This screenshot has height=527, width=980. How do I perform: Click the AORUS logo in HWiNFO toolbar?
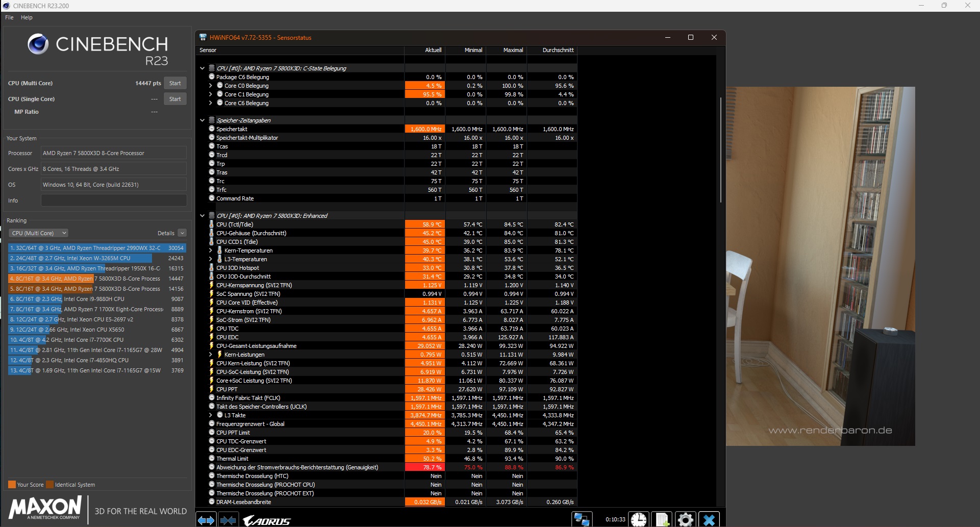266,521
